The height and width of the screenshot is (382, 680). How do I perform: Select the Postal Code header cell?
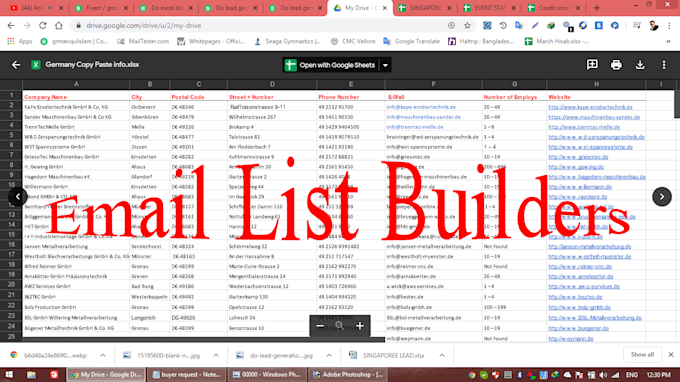tap(199, 97)
